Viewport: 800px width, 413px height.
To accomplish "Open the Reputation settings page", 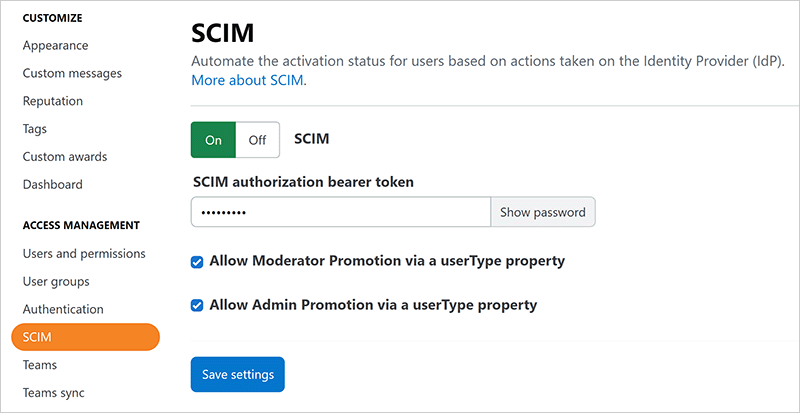I will tap(53, 101).
